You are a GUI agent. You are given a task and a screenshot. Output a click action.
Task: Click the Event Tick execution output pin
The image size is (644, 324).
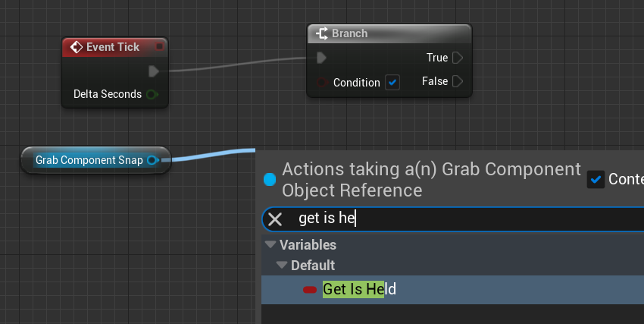pyautogui.click(x=154, y=71)
